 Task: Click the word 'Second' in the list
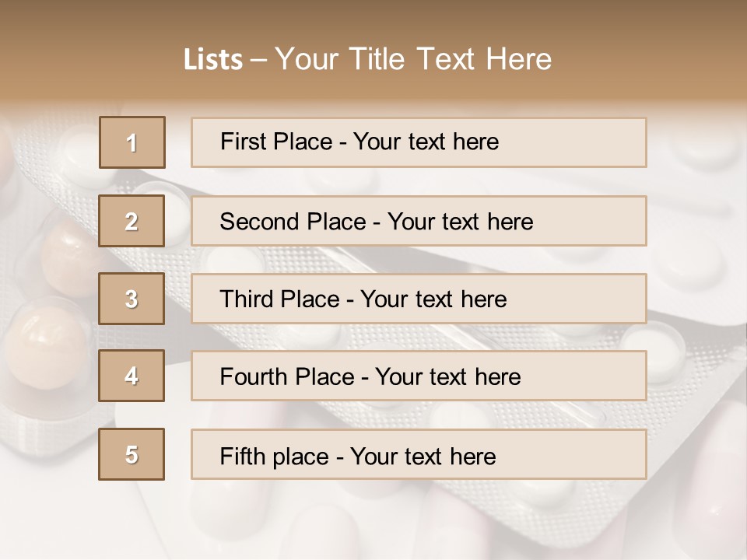(x=260, y=222)
